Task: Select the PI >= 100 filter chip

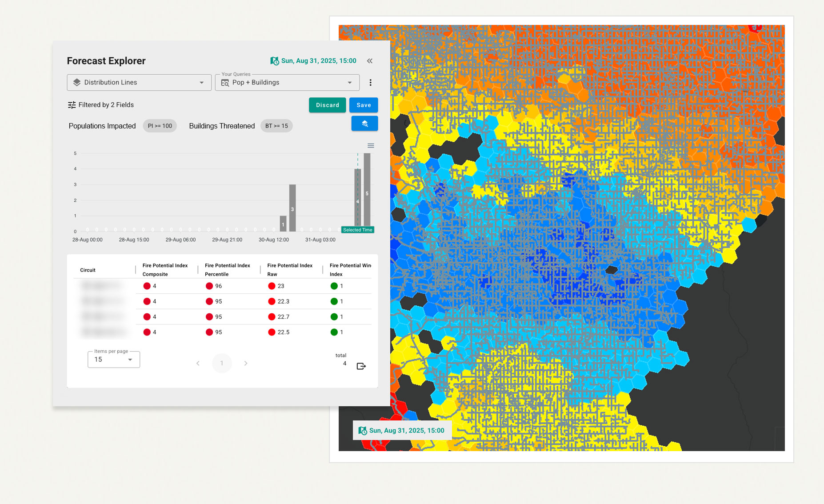Action: tap(160, 126)
